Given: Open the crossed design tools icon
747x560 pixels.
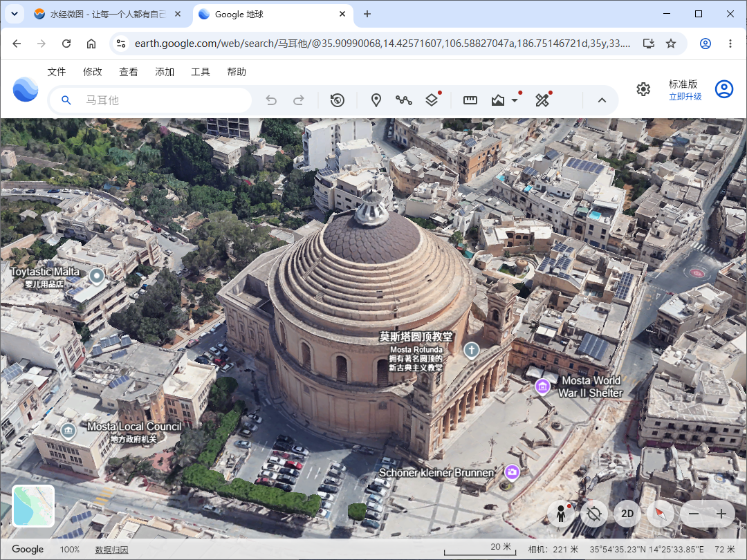Looking at the screenshot, I should click(542, 100).
